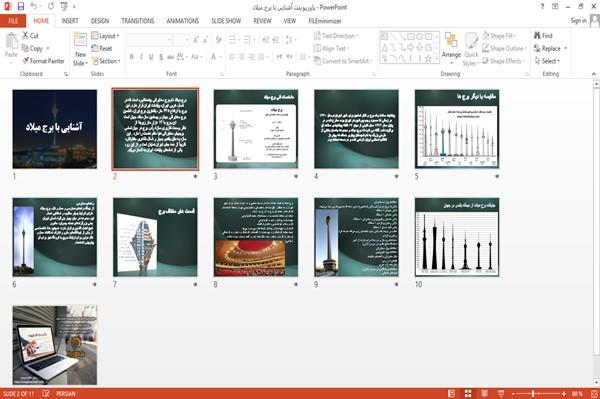Switch to Reading View in status bar
The height and width of the screenshot is (399, 600).
(484, 394)
